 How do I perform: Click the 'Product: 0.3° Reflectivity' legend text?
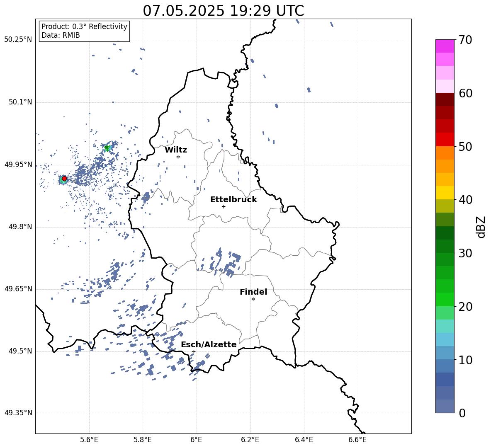click(x=84, y=26)
